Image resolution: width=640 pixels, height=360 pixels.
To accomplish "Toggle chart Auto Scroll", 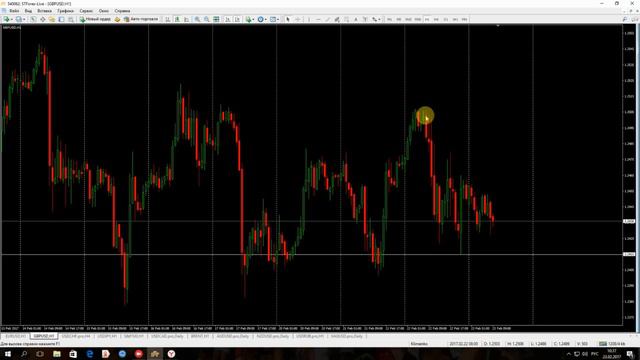I will (228, 19).
